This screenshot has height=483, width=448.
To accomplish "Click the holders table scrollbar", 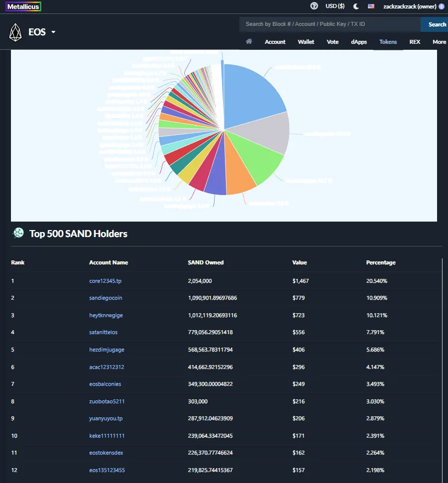I will coord(442,369).
